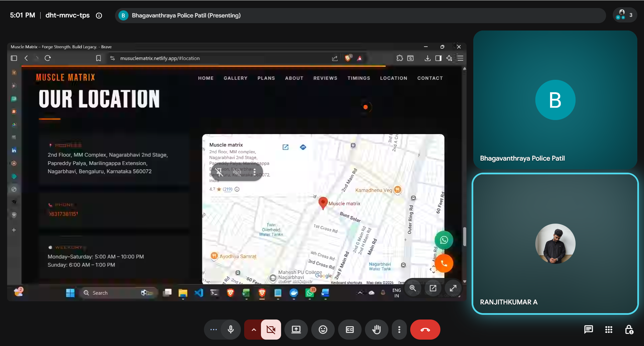Open the three-dot pill beside the microphone

(213, 330)
